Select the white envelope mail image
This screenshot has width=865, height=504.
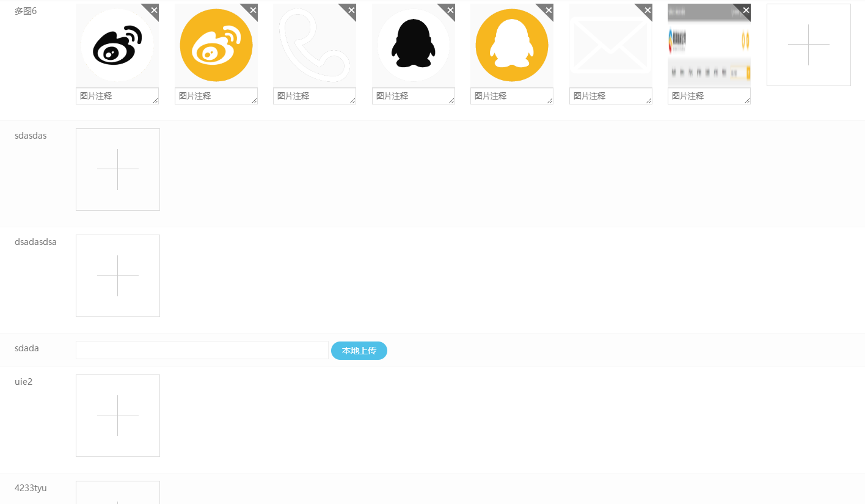(611, 45)
